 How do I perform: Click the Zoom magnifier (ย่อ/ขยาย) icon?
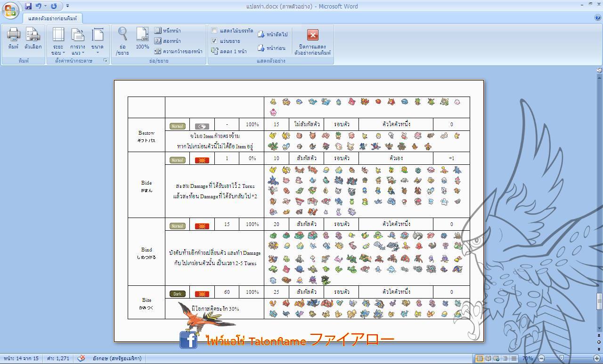tap(122, 38)
